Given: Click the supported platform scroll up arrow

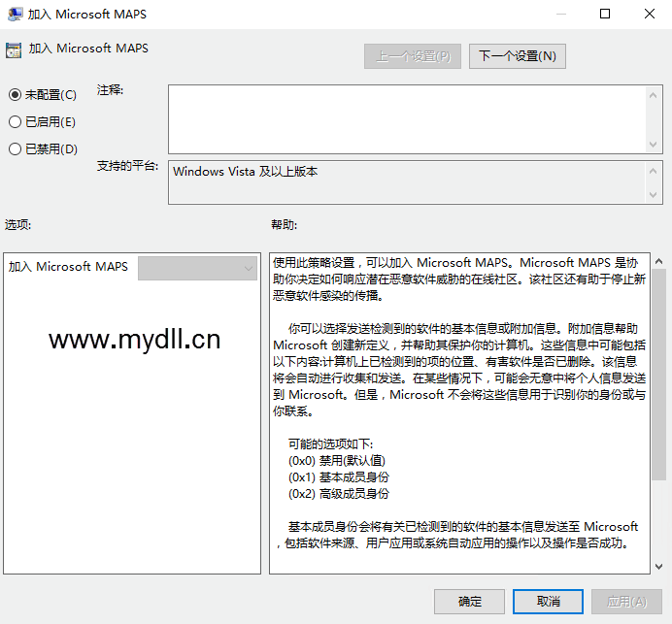Looking at the screenshot, I should (653, 171).
